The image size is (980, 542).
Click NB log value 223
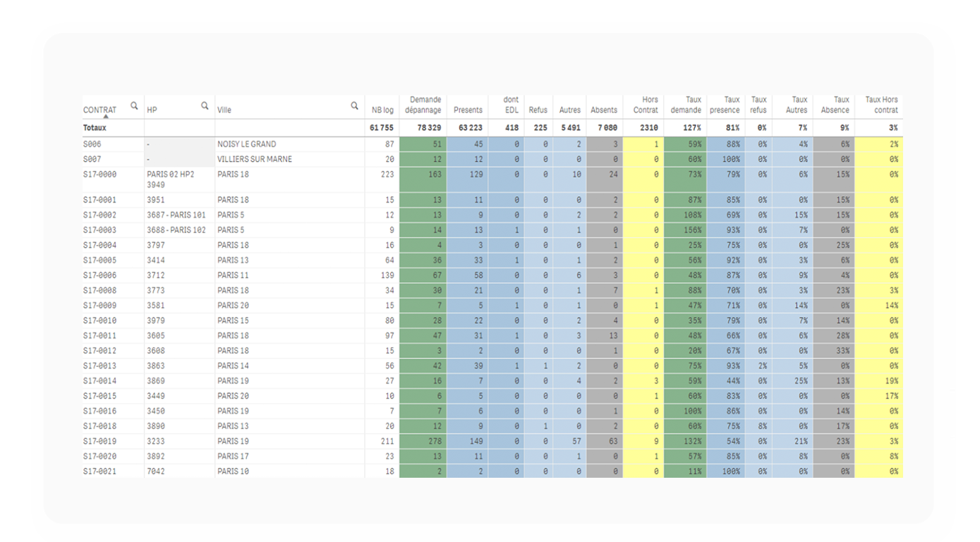point(387,174)
